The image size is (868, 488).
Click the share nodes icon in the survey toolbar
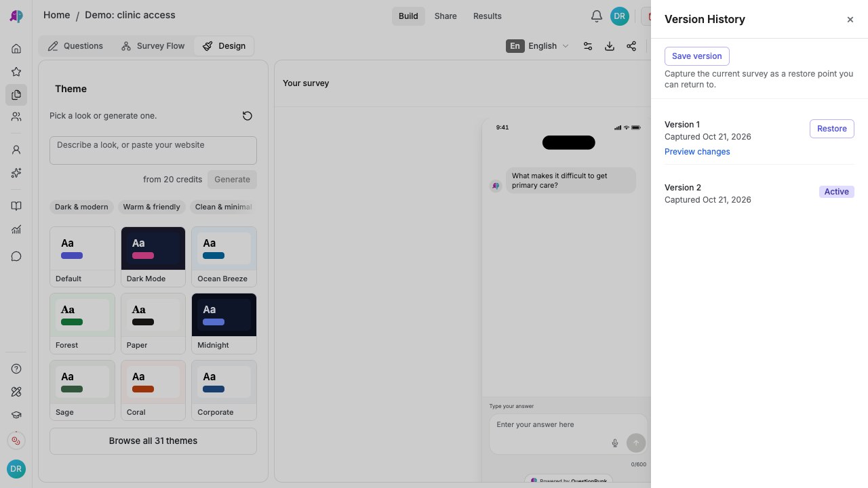(631, 46)
